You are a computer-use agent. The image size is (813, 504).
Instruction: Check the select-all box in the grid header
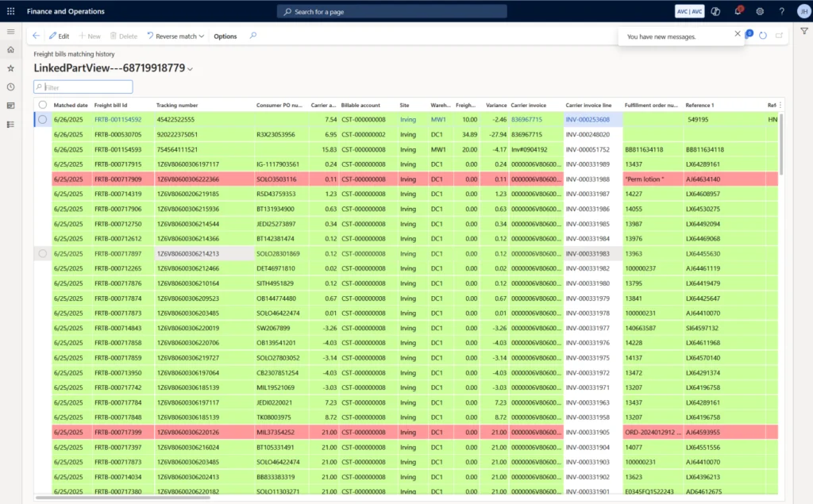(x=43, y=104)
